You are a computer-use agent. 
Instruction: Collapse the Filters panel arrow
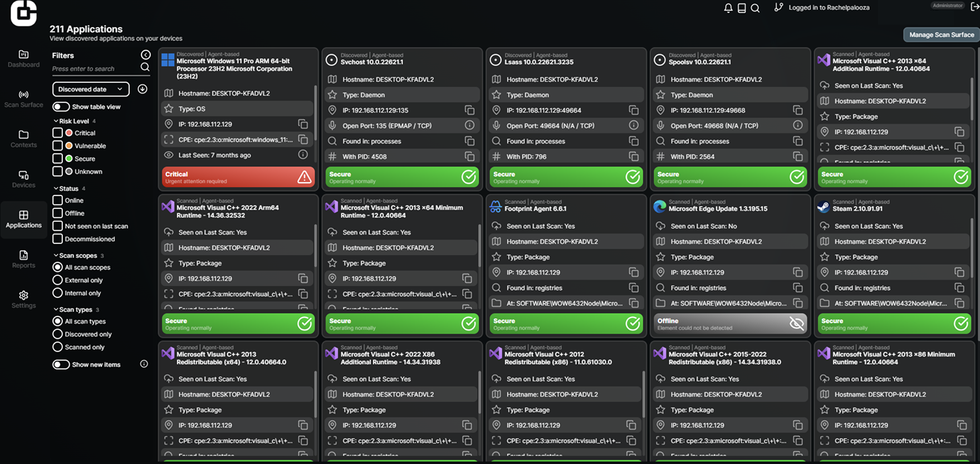[x=145, y=55]
